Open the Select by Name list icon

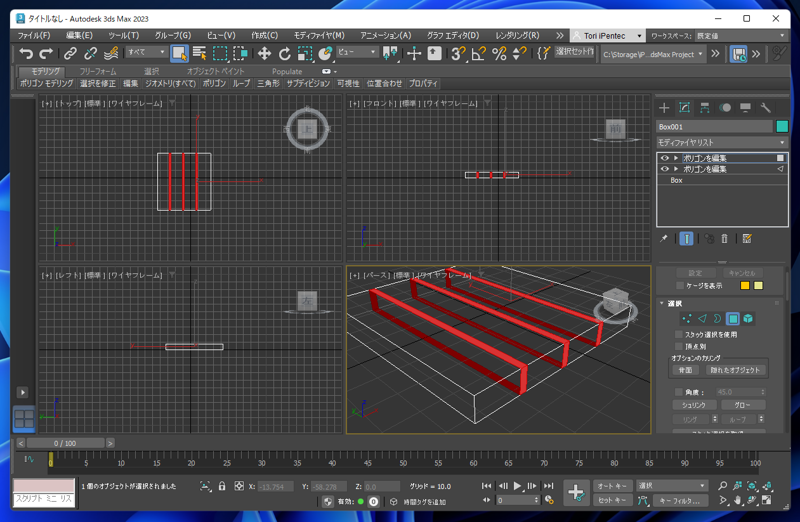click(199, 53)
